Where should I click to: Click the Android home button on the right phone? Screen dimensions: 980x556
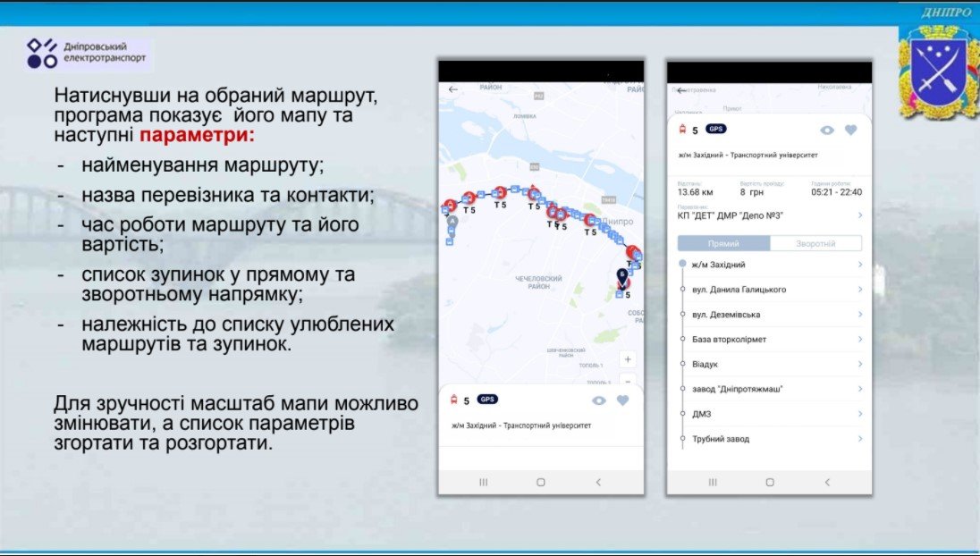(770, 482)
